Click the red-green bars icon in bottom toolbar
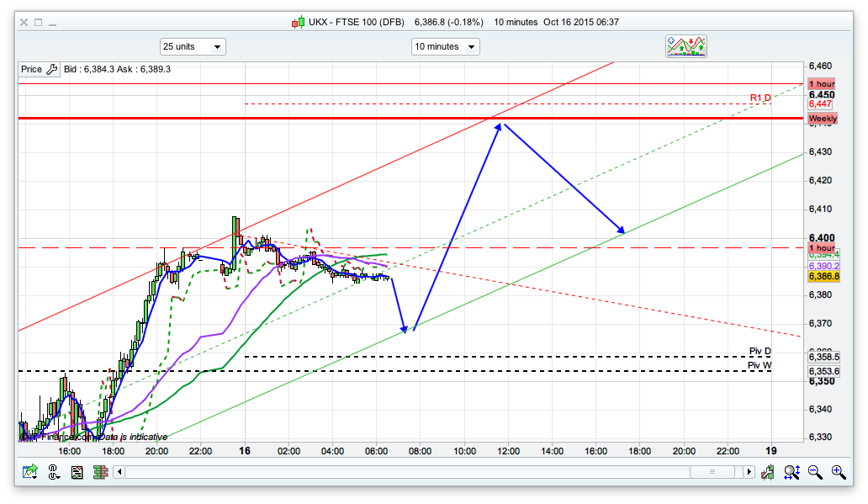The height and width of the screenshot is (504, 868). click(x=99, y=472)
